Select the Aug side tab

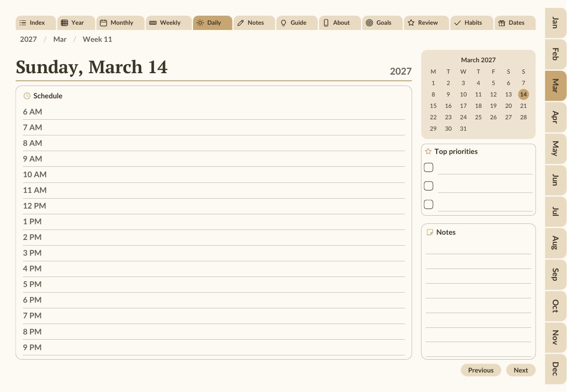[x=556, y=243]
